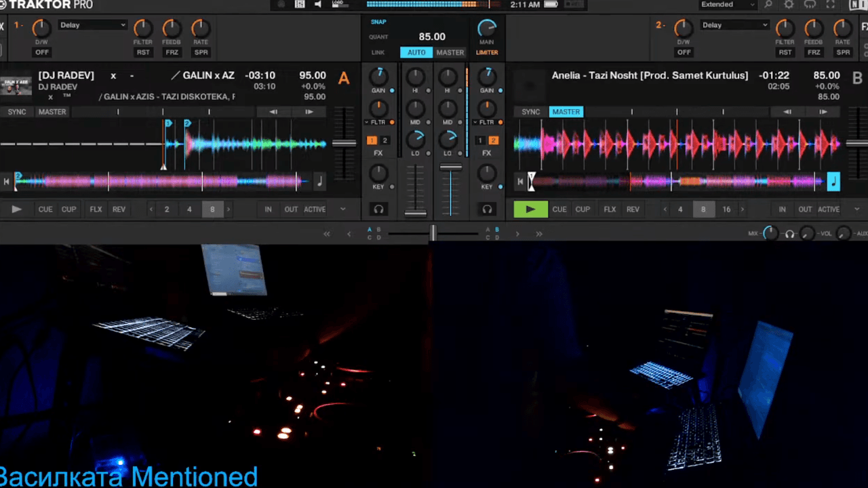
Task: Set loop IN on Deck A
Action: click(x=269, y=209)
